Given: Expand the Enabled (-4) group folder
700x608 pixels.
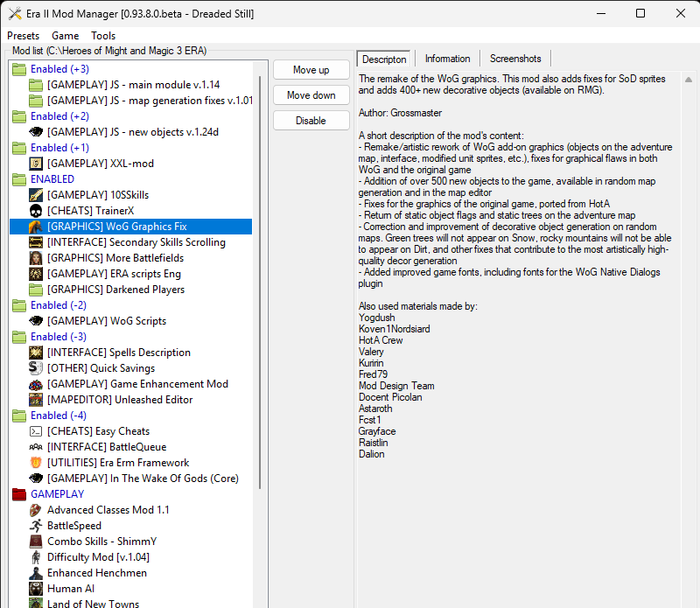Looking at the screenshot, I should point(19,416).
